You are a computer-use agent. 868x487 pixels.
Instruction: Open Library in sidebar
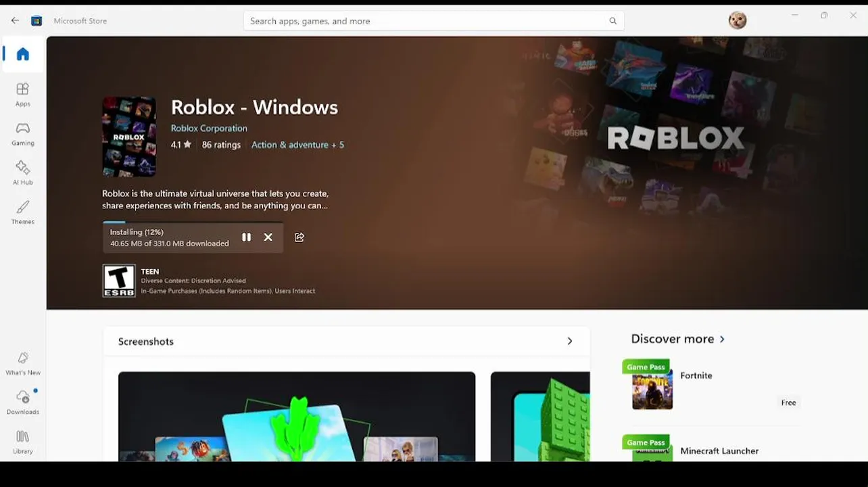click(23, 442)
